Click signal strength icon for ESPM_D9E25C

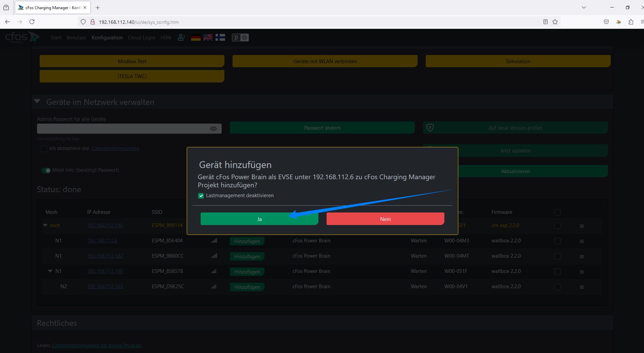coord(214,286)
